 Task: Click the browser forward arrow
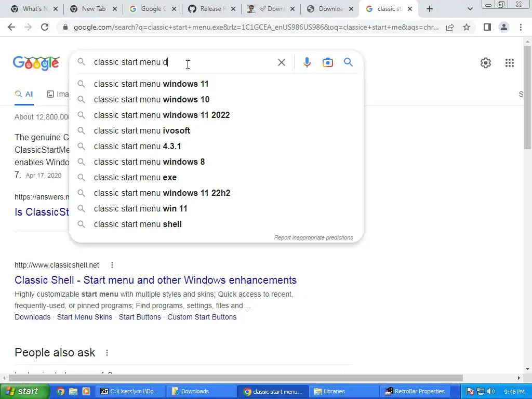pyautogui.click(x=28, y=27)
